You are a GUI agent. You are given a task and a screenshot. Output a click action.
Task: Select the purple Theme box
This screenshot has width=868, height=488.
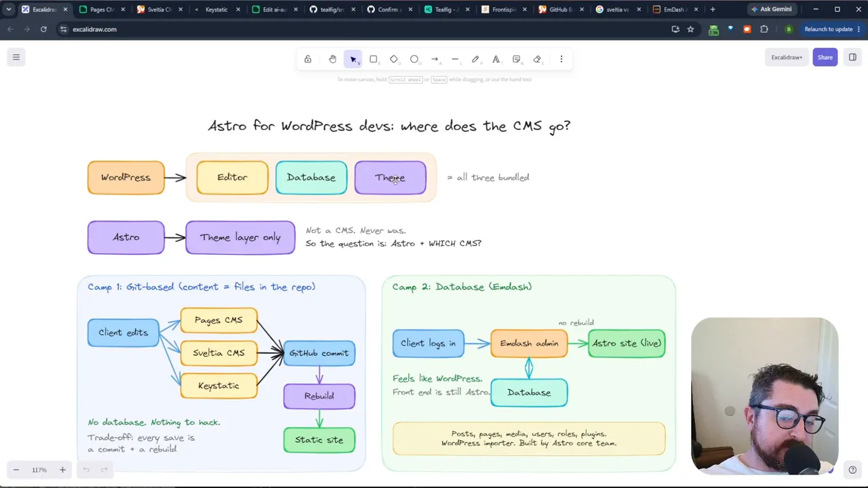pos(390,178)
